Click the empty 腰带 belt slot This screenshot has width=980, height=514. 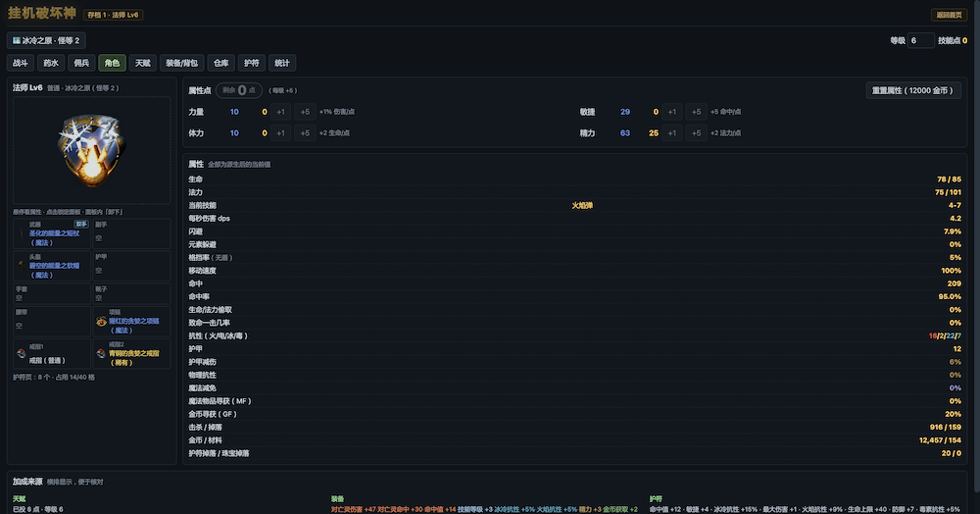(x=52, y=322)
